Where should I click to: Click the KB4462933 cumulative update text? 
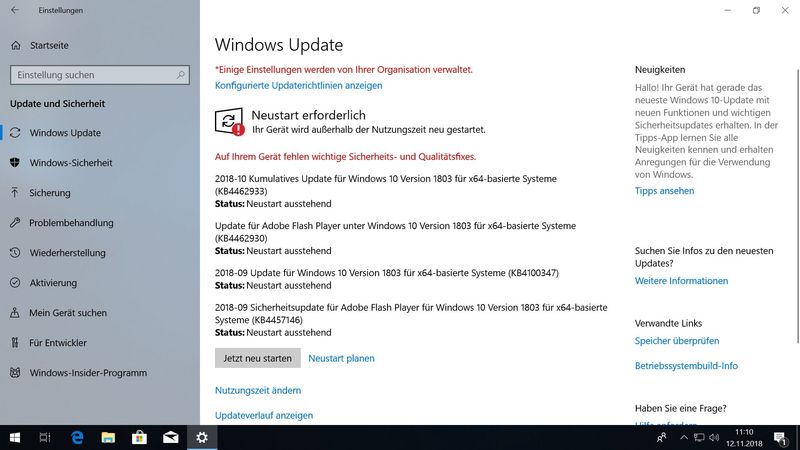386,185
